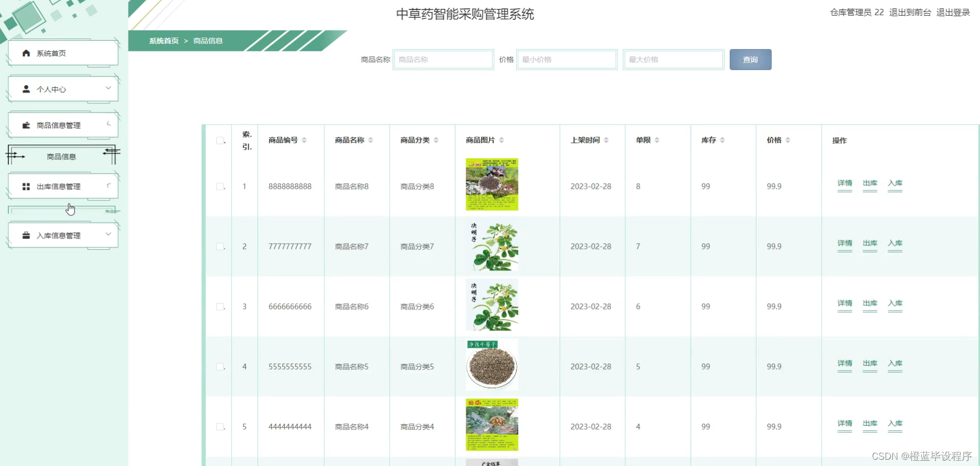Check the row for 商品名称5
Viewport: 980px width, 466px height.
(220, 366)
